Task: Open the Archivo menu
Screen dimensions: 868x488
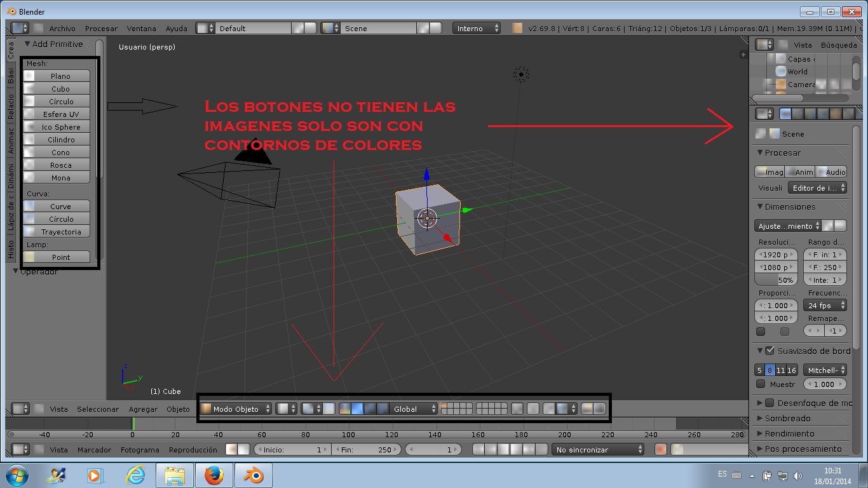Action: coord(62,29)
